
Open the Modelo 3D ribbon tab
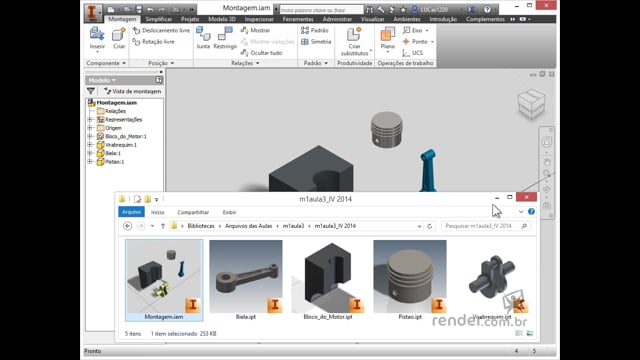(222, 19)
